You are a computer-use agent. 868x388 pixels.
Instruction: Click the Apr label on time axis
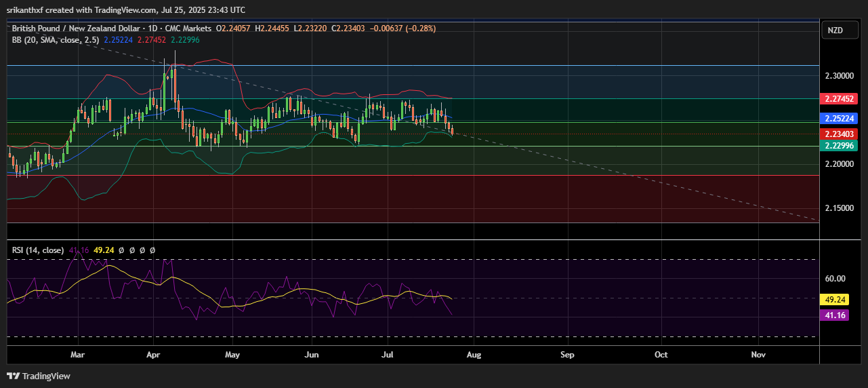[x=152, y=355]
